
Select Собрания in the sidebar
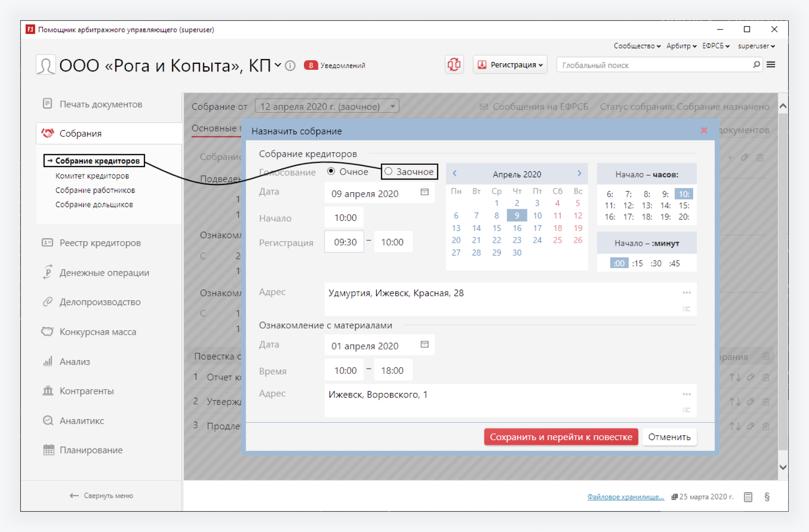tap(109, 134)
